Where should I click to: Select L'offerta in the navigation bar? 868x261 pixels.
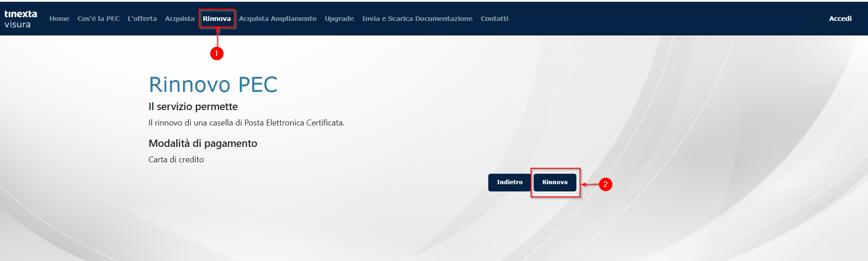142,19
